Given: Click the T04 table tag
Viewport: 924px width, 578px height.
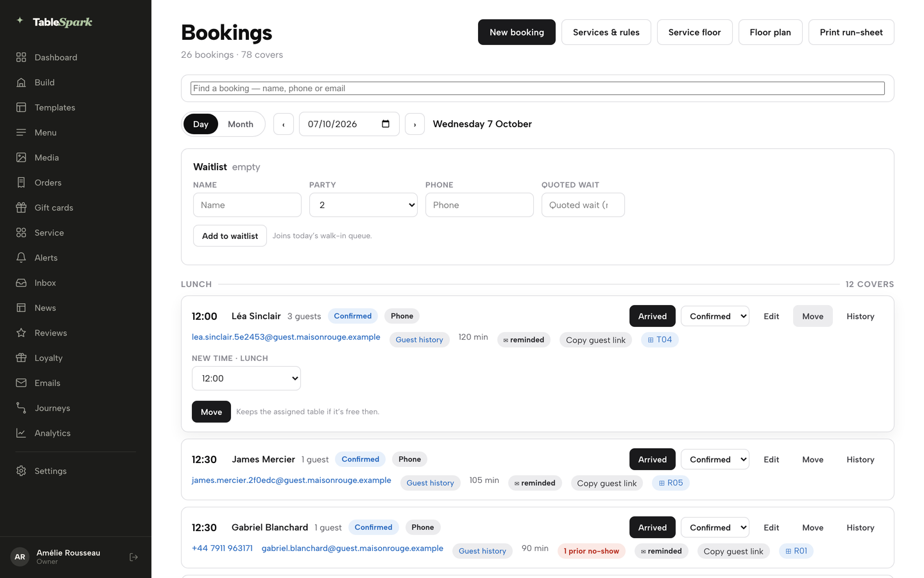Looking at the screenshot, I should point(660,340).
